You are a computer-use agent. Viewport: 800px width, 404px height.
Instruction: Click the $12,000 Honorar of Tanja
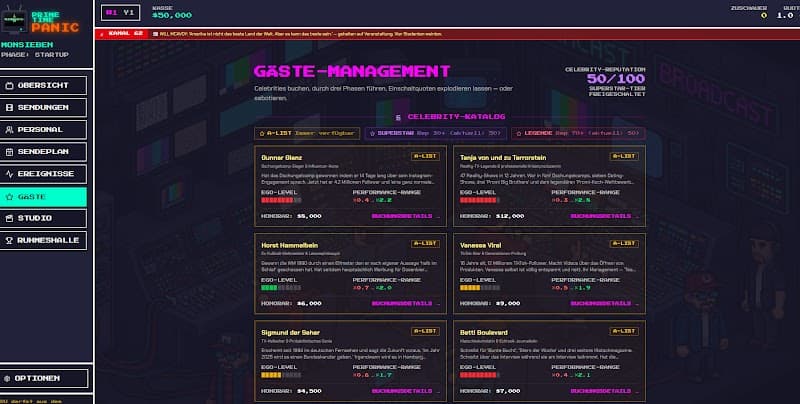pos(510,216)
